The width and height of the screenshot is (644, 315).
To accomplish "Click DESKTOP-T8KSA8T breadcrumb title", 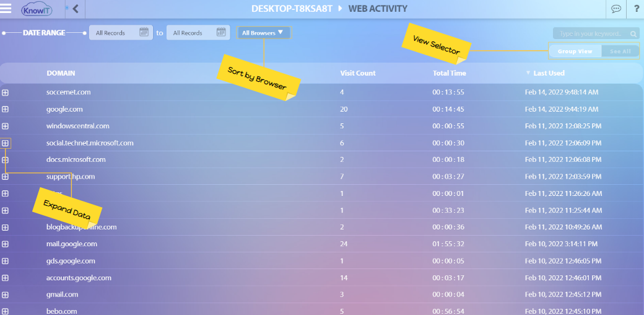I will 292,9.
